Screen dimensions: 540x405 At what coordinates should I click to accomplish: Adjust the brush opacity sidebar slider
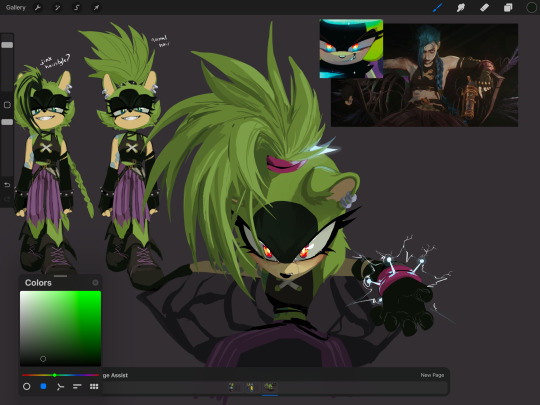(7, 122)
